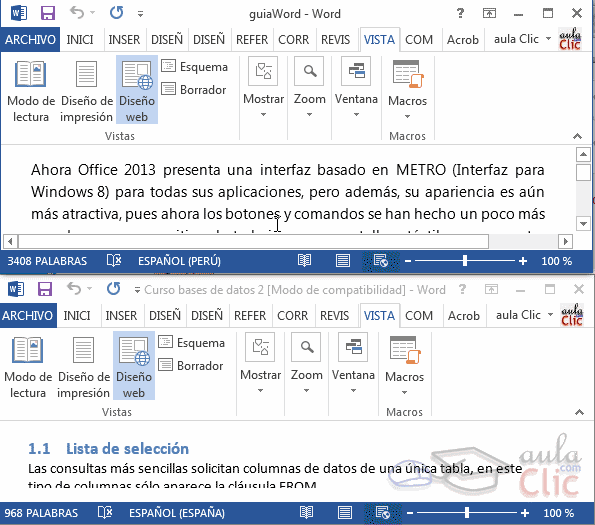This screenshot has width=595, height=525.
Task: Switch to Borrador in Curso bases window
Action: point(191,365)
